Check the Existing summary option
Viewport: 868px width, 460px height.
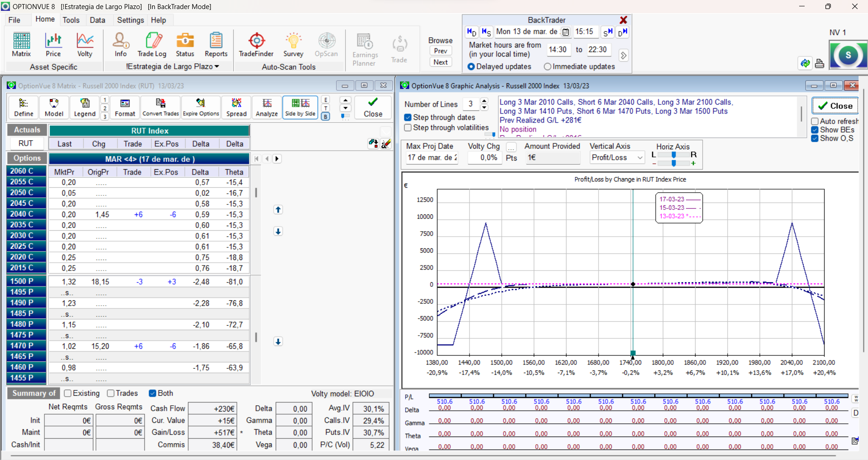(68, 394)
